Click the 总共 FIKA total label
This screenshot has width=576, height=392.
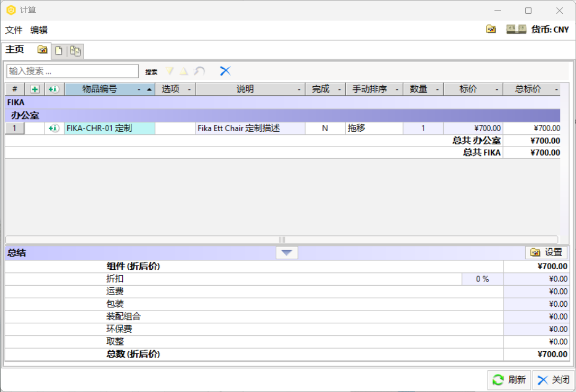pyautogui.click(x=482, y=153)
